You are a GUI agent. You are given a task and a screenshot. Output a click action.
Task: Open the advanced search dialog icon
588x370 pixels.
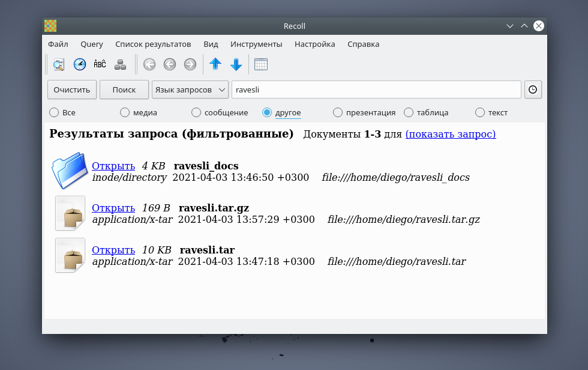click(59, 64)
